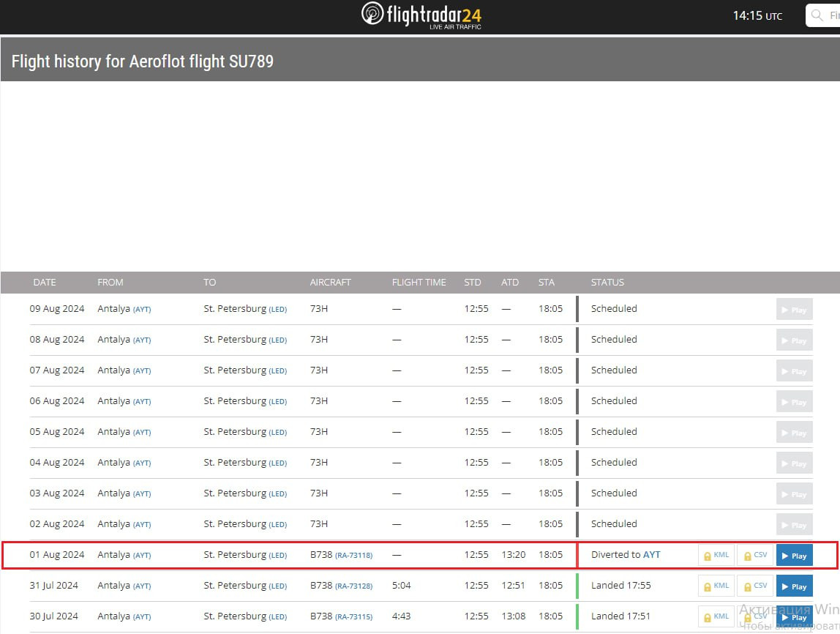Click the search magnifier icon
Screen dimensions: 840x634
pos(817,15)
